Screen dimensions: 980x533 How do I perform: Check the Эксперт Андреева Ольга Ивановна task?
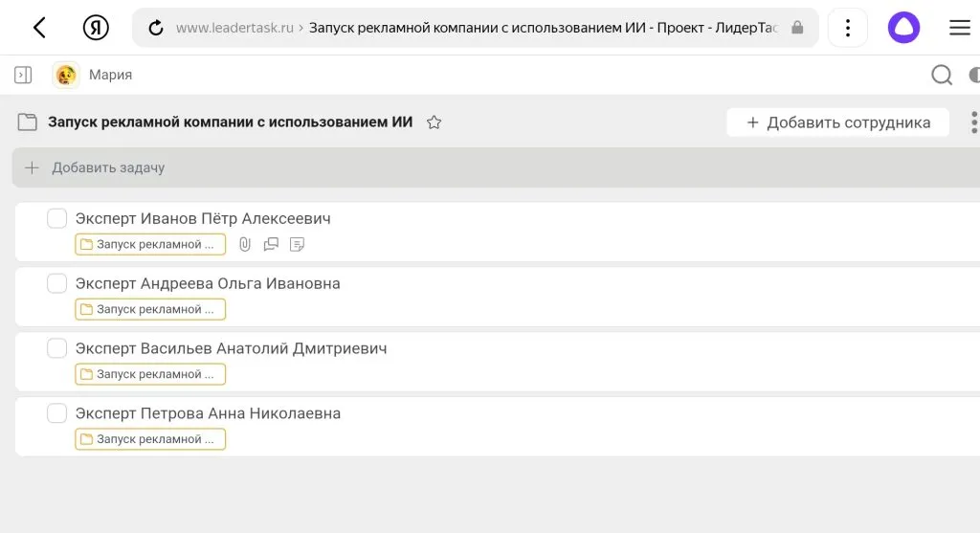click(56, 283)
